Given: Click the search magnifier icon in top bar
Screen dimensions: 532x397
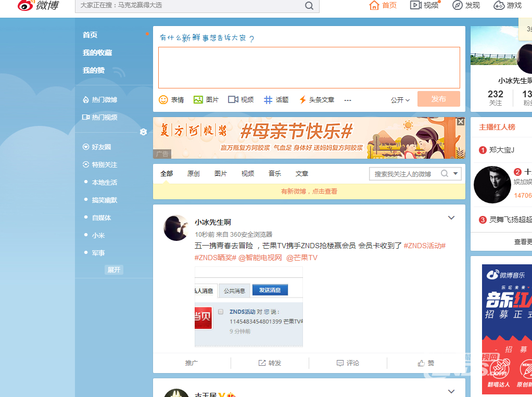Looking at the screenshot, I should click(x=309, y=6).
